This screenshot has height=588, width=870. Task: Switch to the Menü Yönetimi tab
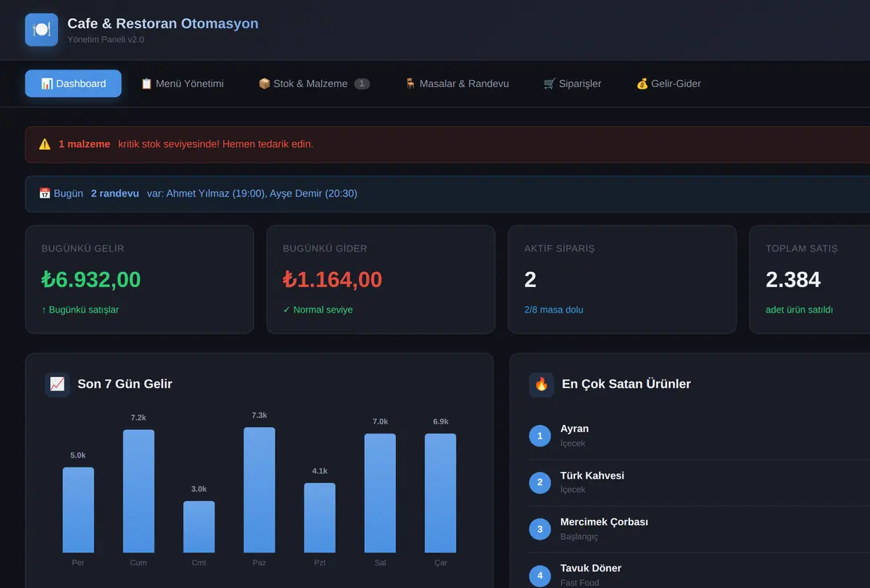coord(182,83)
